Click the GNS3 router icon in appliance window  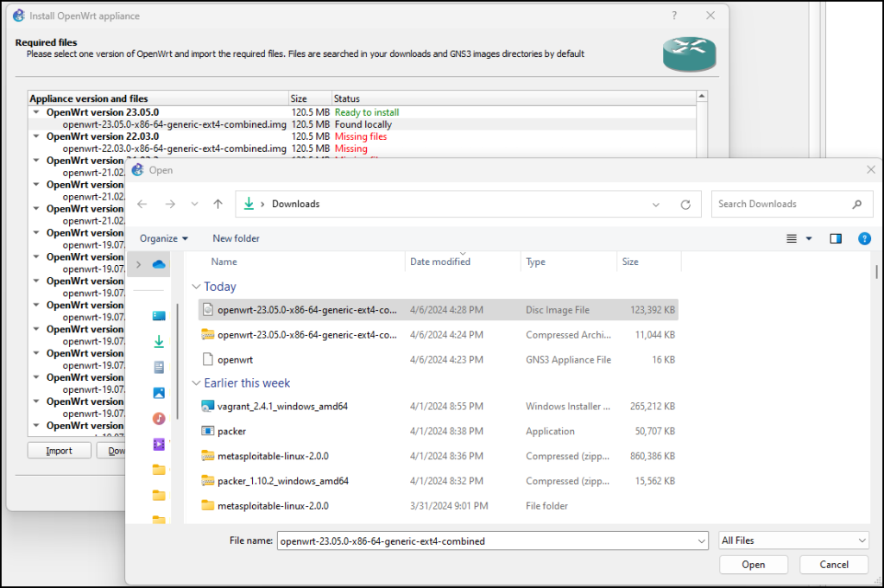coord(689,54)
